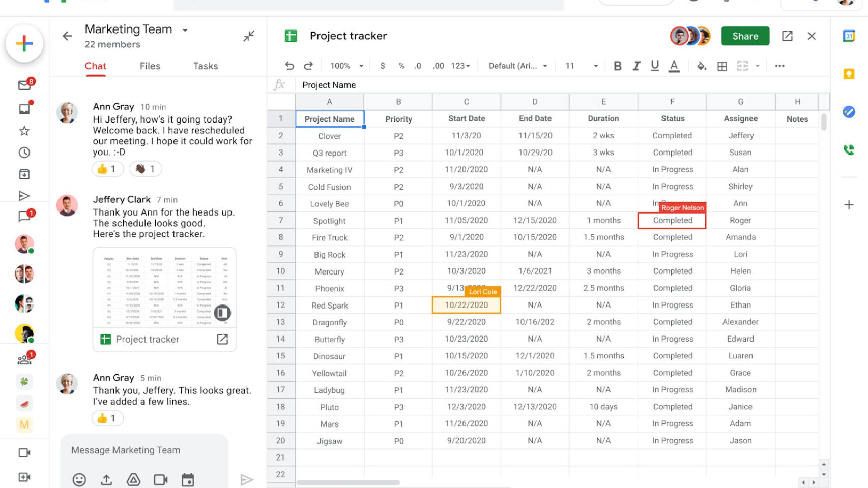Open the Project tracker attachment in a new window

[x=222, y=339]
